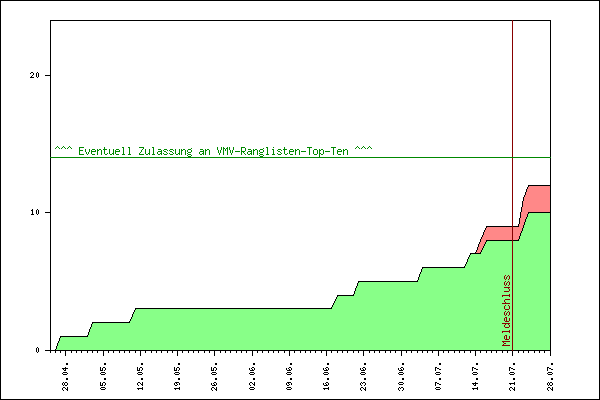Image resolution: width=600 pixels, height=400 pixels.
Task: Click date label 28.04.
Action: 65,377
